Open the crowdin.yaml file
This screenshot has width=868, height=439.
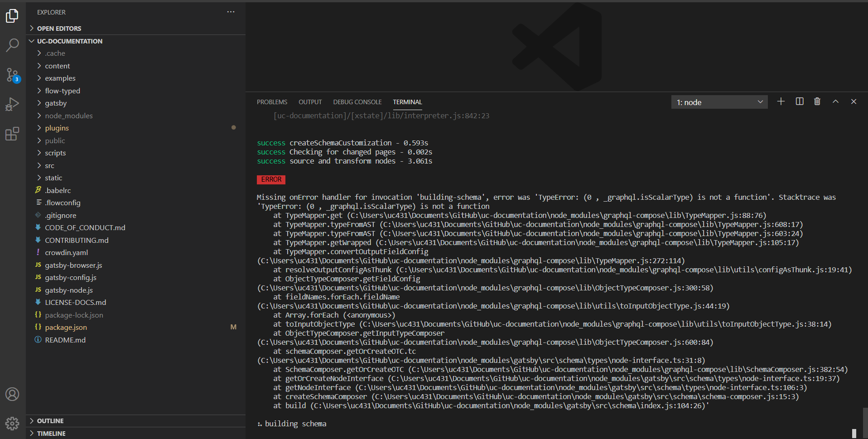136,253
